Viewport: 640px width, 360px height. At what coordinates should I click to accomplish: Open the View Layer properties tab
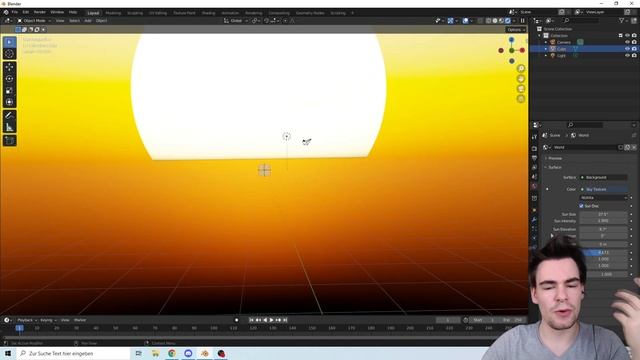pyautogui.click(x=534, y=167)
